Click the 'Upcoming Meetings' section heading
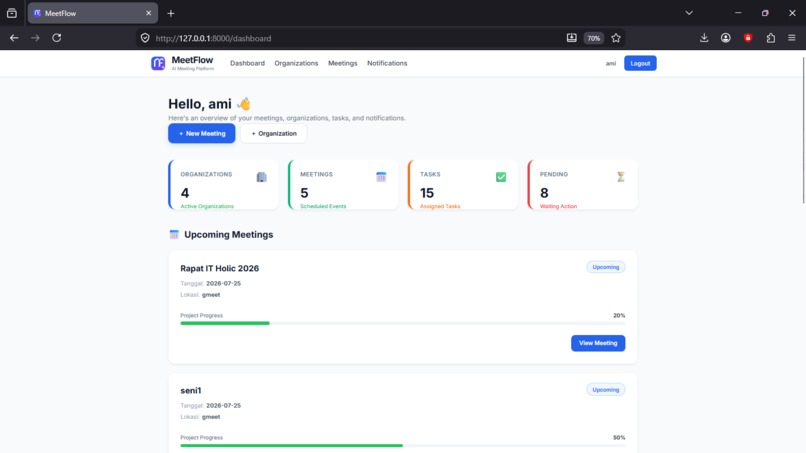This screenshot has width=806, height=453. [x=228, y=234]
